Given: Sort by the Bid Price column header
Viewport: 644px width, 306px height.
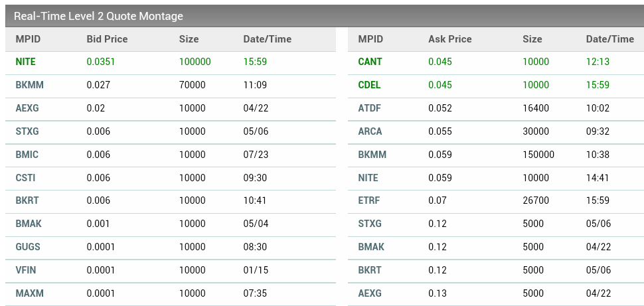Looking at the screenshot, I should point(107,39).
